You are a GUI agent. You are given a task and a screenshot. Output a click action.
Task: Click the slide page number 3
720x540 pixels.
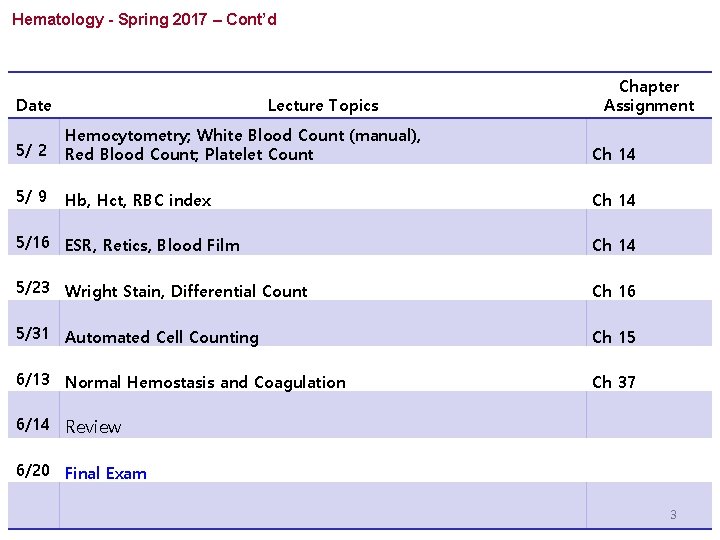coord(673,515)
